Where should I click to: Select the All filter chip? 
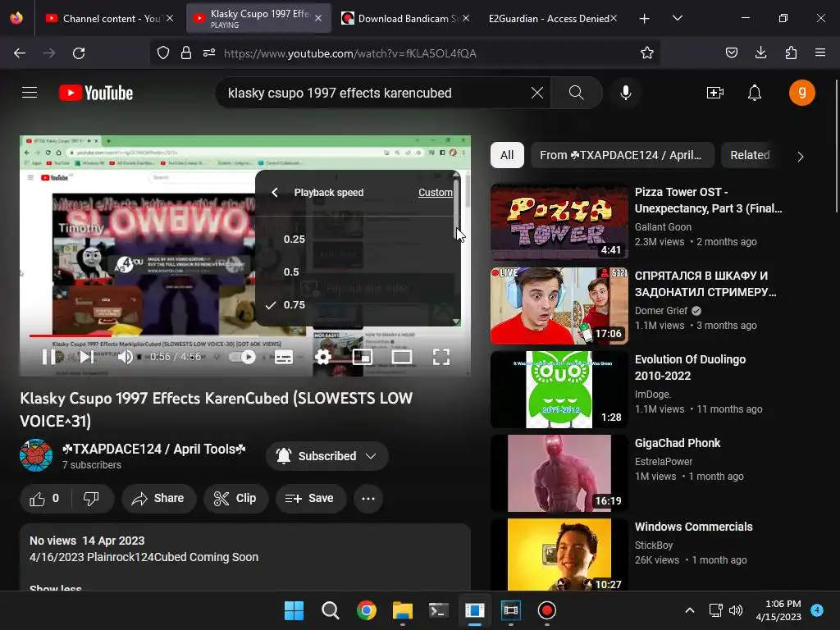coord(507,155)
